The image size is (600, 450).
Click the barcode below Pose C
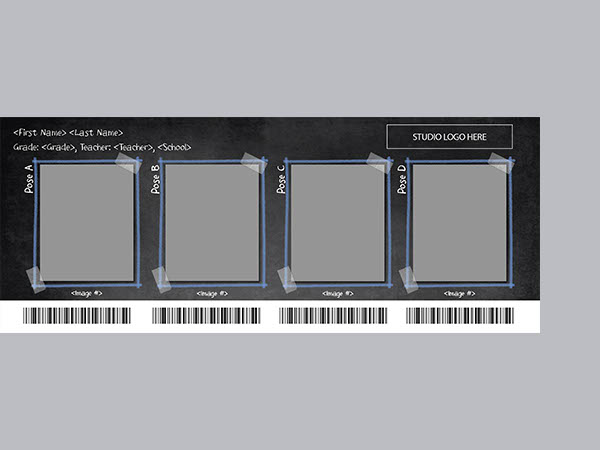[332, 316]
